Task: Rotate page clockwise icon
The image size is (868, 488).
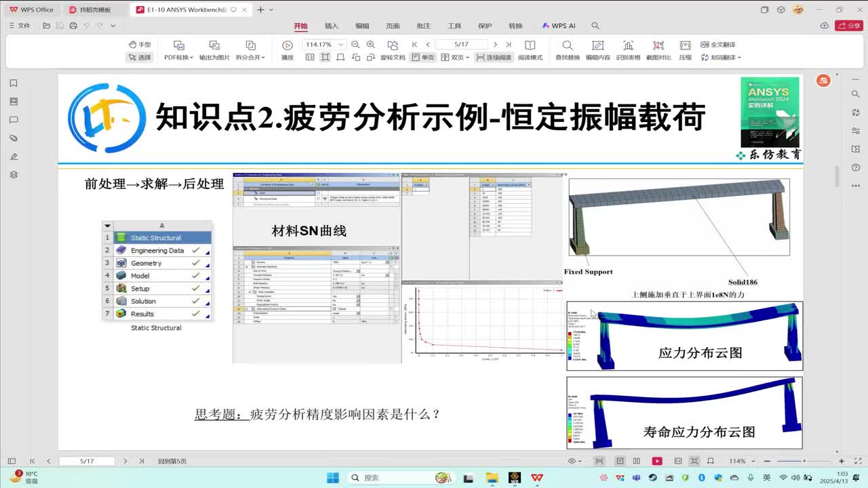Action: 372,58
